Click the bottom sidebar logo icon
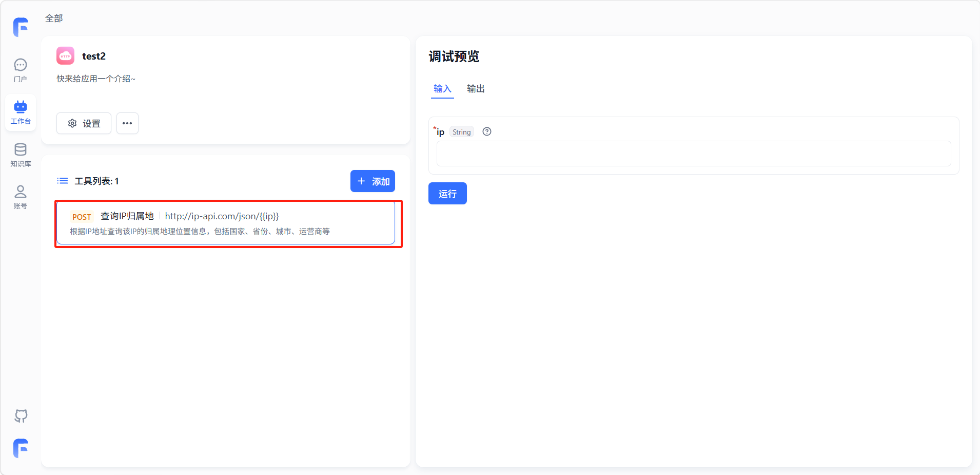This screenshot has width=980, height=475. point(21,448)
